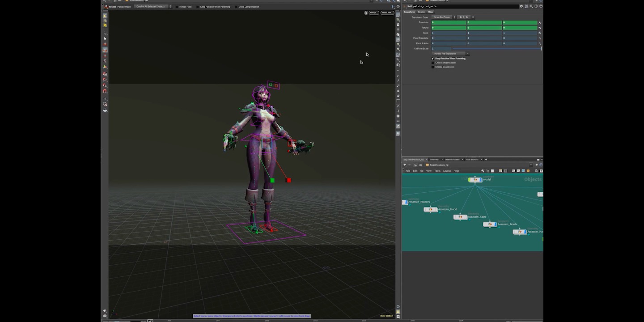Select the Rotate tool in left toolbar
Screen dimensions: 644x322
point(105,50)
